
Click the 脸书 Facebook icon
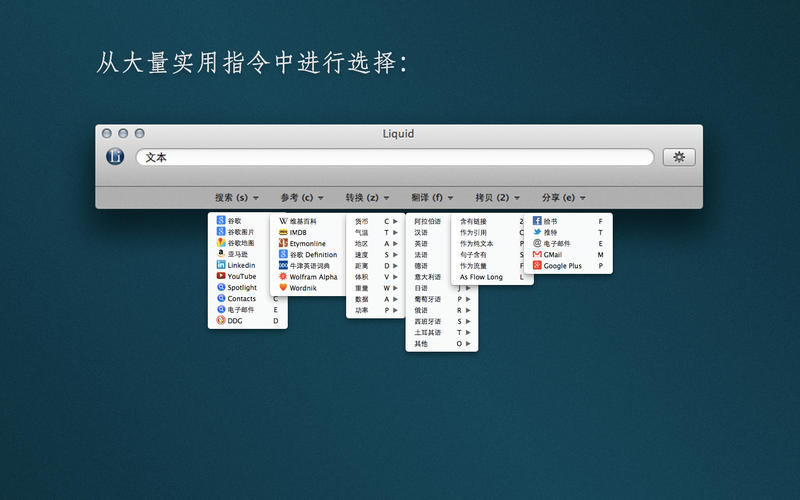pos(537,221)
